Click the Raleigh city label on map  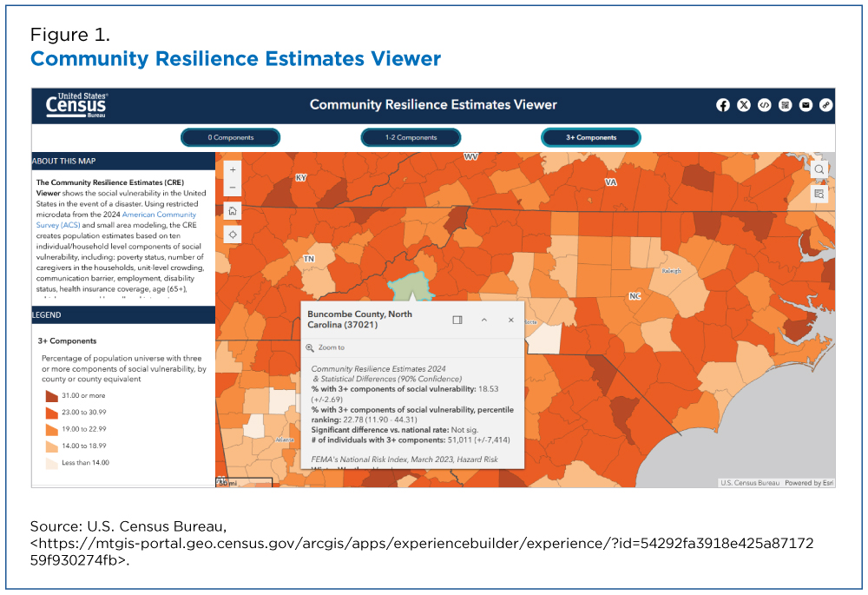pyautogui.click(x=672, y=271)
